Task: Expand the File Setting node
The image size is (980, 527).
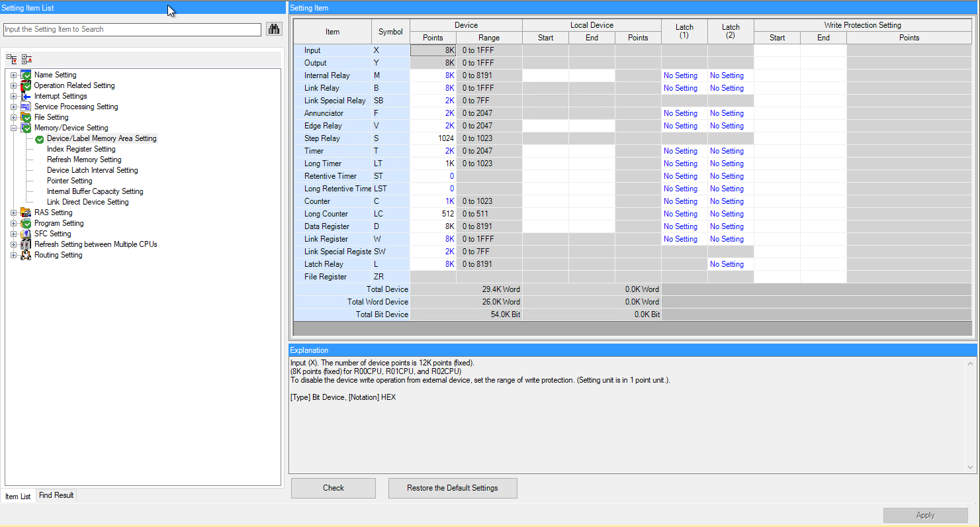Action: click(14, 117)
